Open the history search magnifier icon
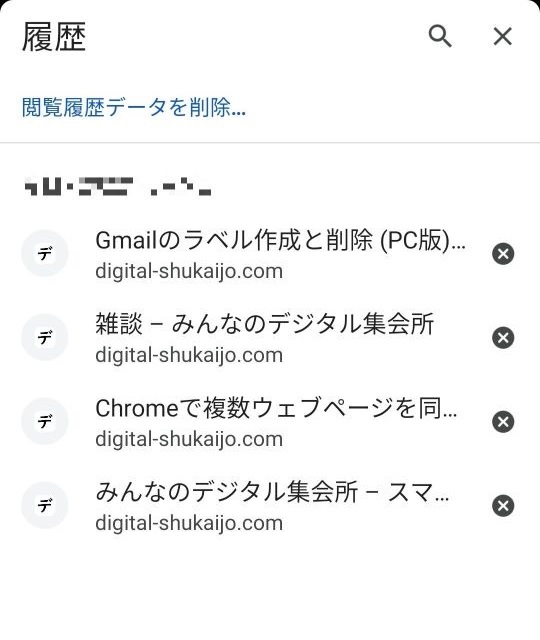This screenshot has width=540, height=640. pos(440,36)
